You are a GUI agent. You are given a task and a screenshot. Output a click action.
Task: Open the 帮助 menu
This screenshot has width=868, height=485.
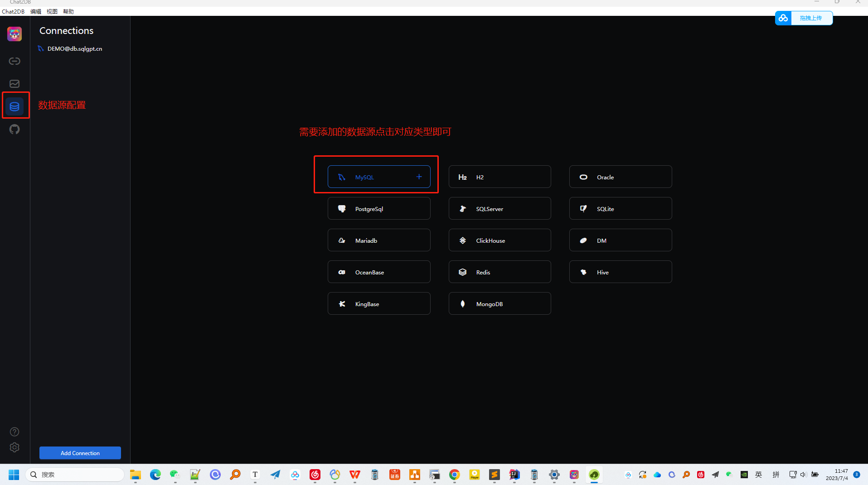point(68,11)
